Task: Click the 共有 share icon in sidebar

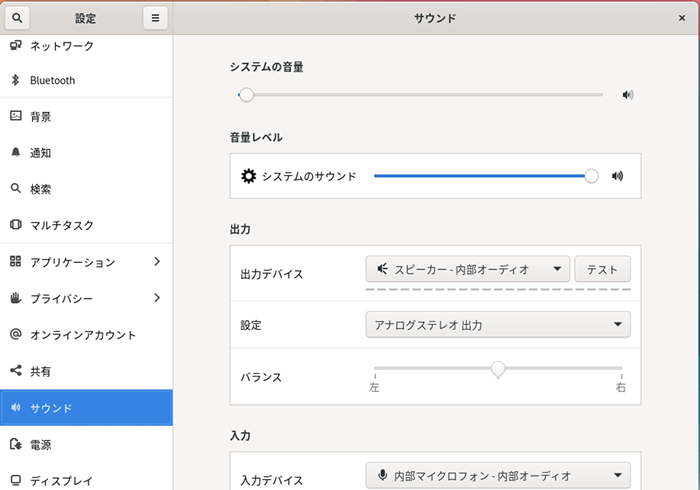Action: tap(15, 371)
